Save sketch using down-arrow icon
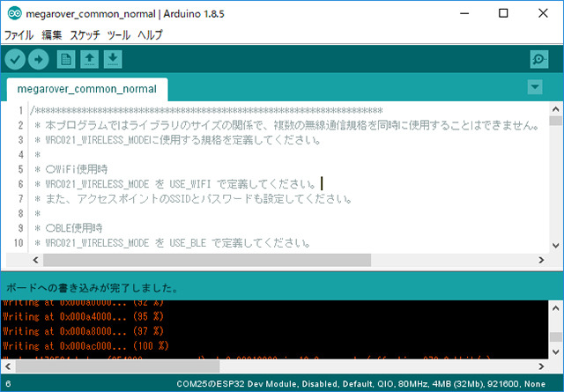 [x=112, y=59]
